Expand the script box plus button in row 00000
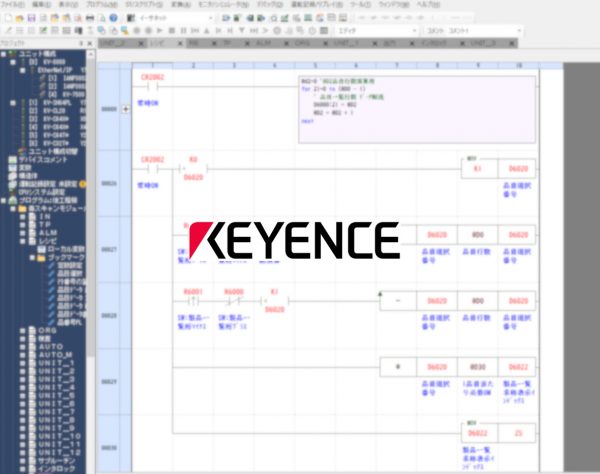The image size is (600, 474). tap(126, 109)
